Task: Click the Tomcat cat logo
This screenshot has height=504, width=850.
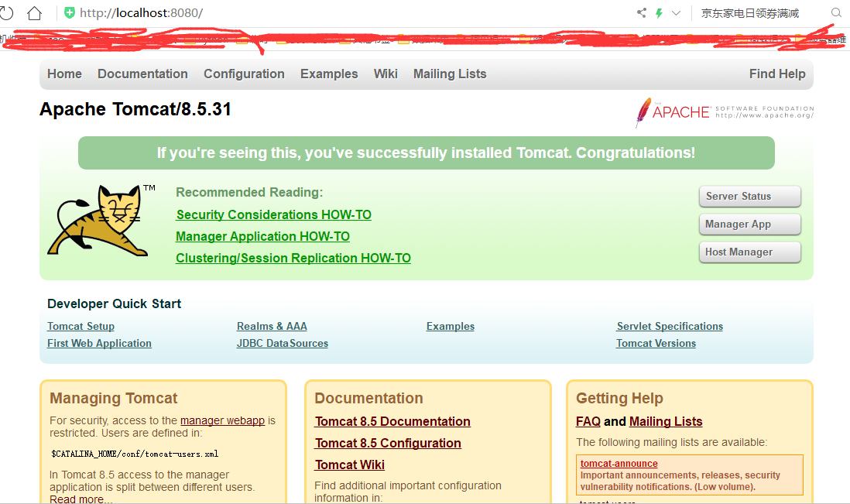Action: [99, 220]
